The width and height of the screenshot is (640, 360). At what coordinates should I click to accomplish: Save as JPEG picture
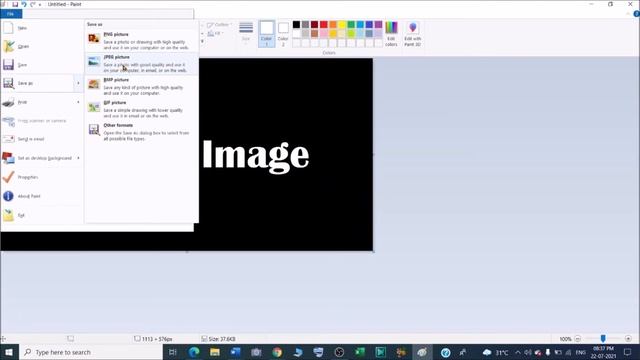click(x=142, y=64)
